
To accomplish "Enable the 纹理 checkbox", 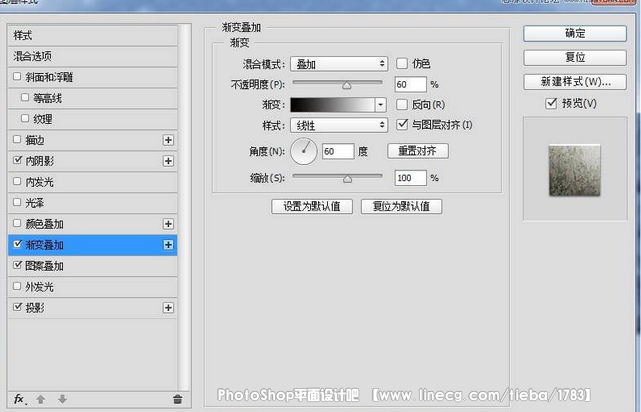I will (x=25, y=118).
